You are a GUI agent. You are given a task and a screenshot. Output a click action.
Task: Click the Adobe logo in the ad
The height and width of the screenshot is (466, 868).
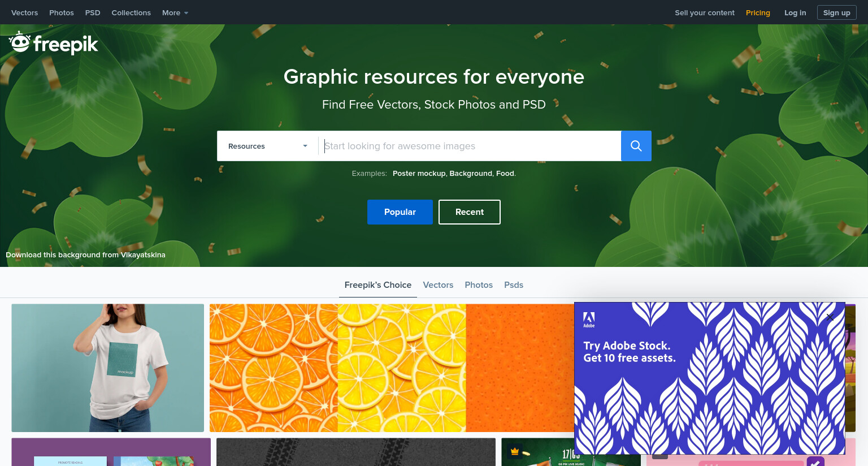589,320
